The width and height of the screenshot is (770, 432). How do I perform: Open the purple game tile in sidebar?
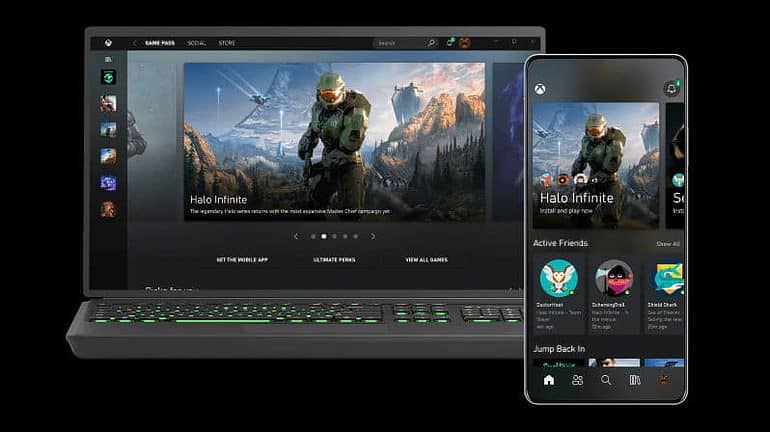click(x=108, y=183)
